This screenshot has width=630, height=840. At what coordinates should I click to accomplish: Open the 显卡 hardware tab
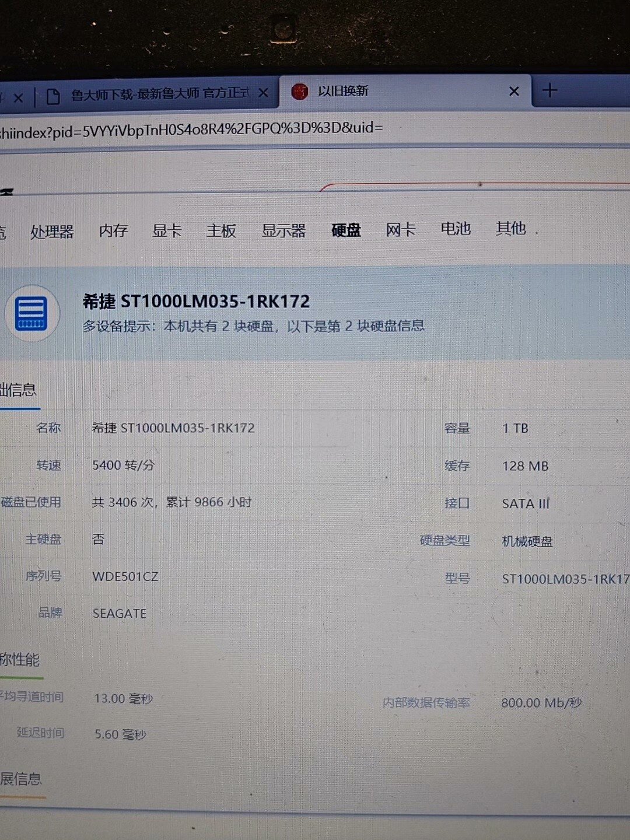click(x=167, y=230)
